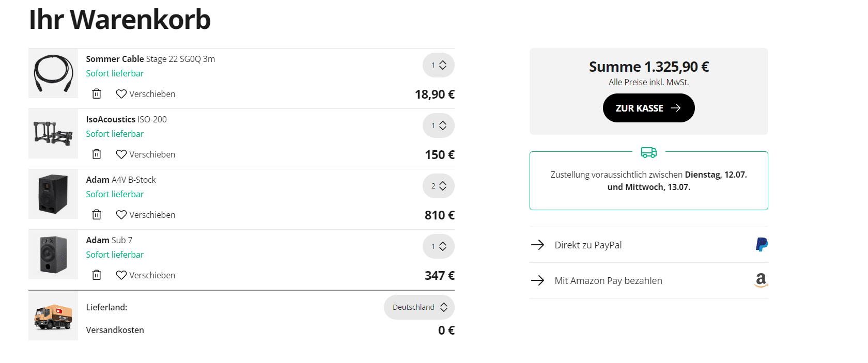
Task: Open quantity selector for Sommer Cable
Action: (439, 66)
